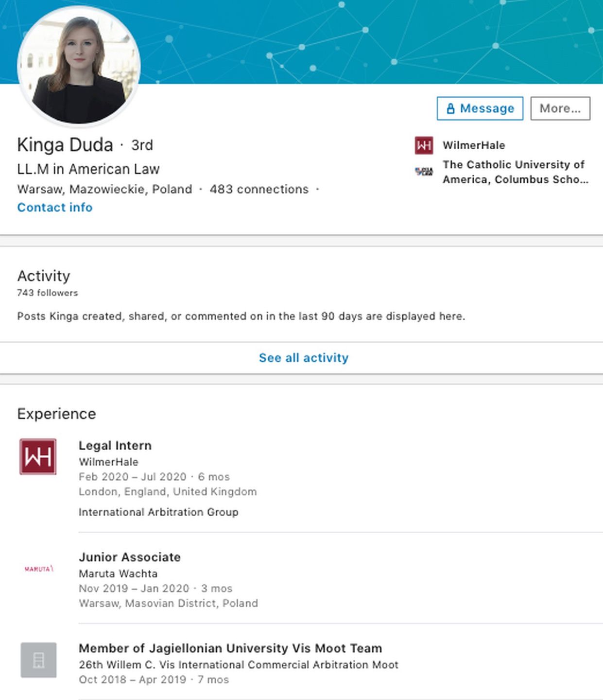603x700 pixels.
Task: Click WilmerHale logo in Experience section
Action: click(38, 456)
